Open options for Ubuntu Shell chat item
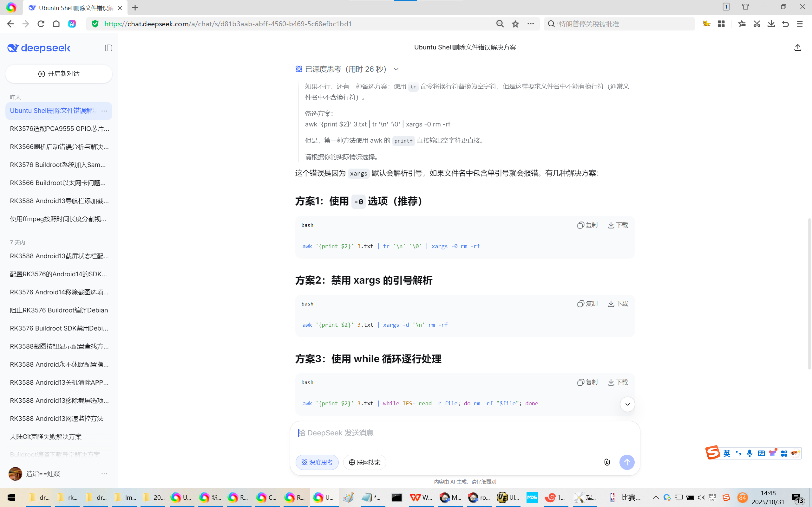 [x=104, y=111]
